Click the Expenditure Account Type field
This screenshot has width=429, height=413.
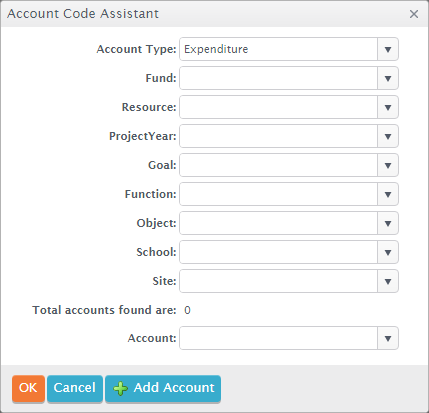[x=279, y=49]
